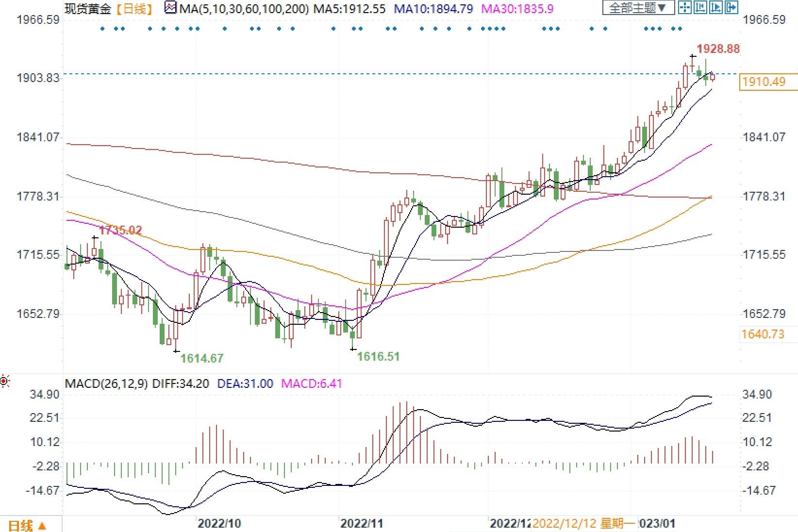
Task: Expand the 日线 period selector at bottom left
Action: click(28, 525)
